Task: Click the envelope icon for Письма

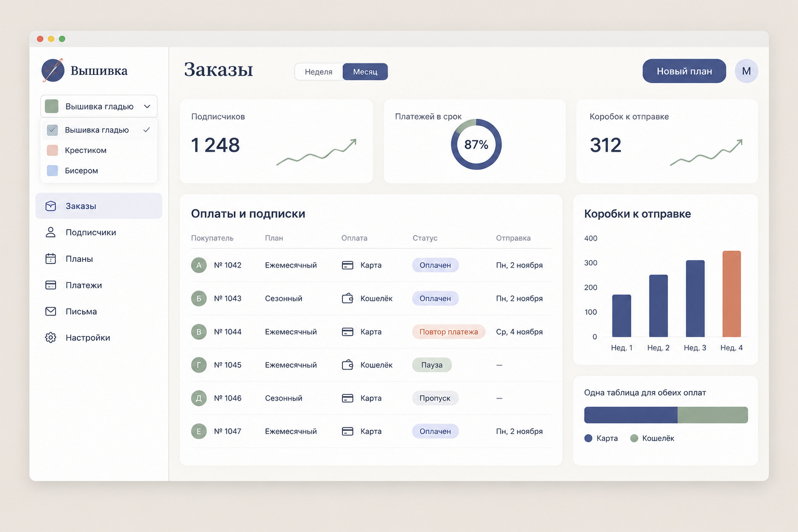Action: click(x=50, y=311)
